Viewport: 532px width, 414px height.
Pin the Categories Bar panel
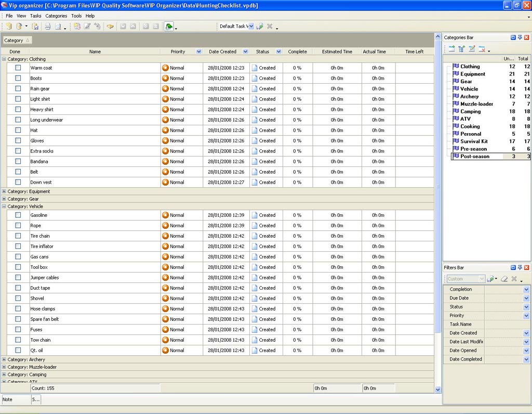[x=520, y=37]
